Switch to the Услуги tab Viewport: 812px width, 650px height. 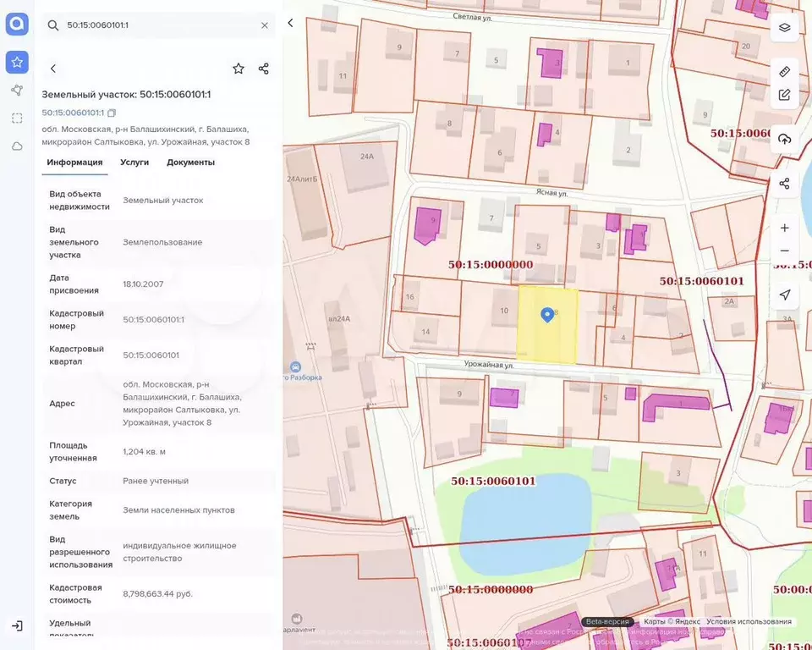tap(134, 162)
